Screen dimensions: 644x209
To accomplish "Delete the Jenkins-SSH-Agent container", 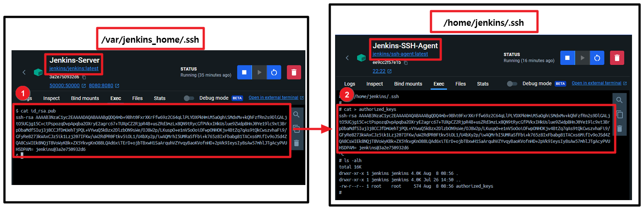I will (617, 58).
